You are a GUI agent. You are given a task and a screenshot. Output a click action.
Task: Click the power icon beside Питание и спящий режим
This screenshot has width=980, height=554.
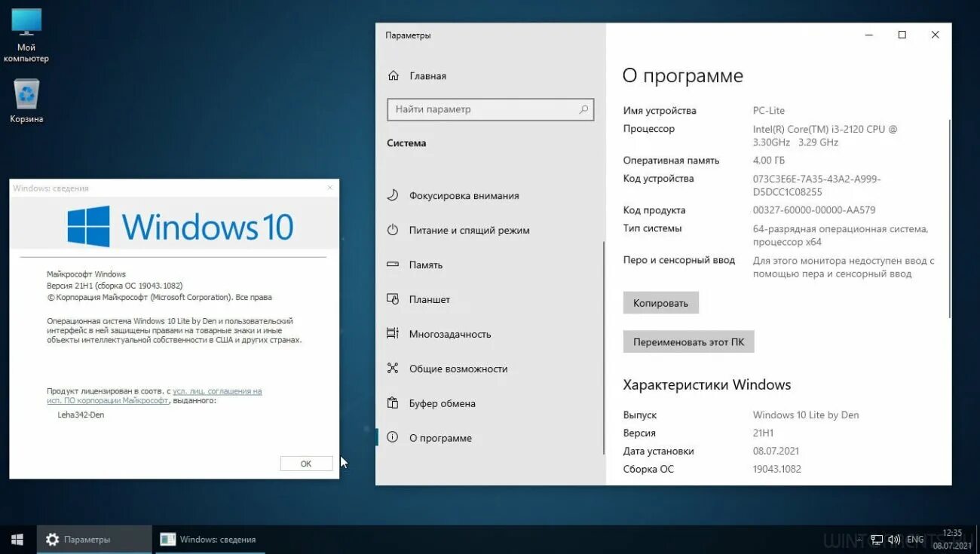(393, 230)
